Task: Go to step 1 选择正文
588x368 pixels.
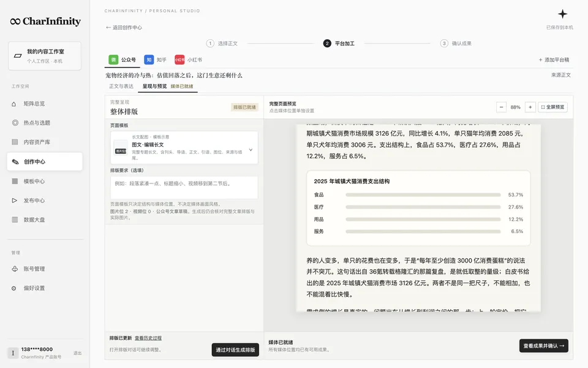Action: coord(222,44)
